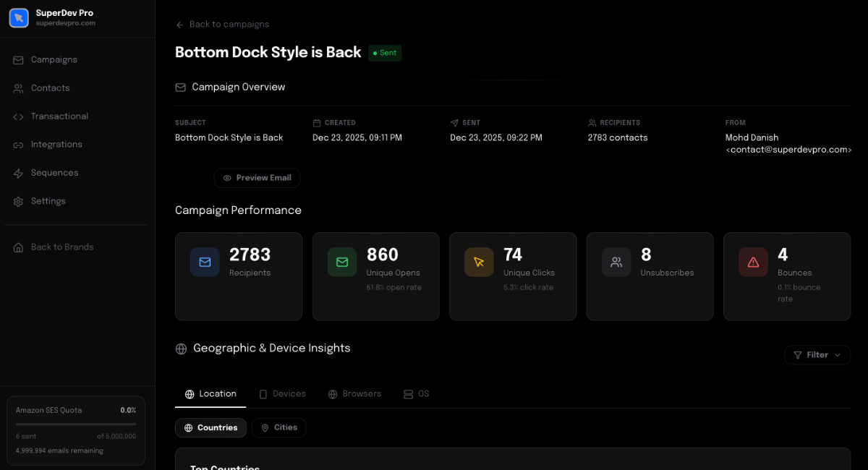Click the blue envelope Recipients icon
The height and width of the screenshot is (470, 868).
205,262
